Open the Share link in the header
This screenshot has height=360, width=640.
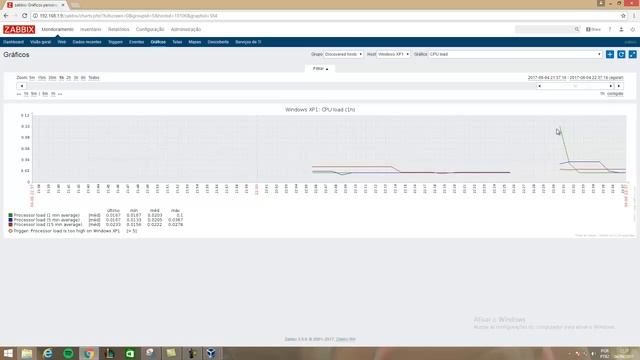[593, 29]
